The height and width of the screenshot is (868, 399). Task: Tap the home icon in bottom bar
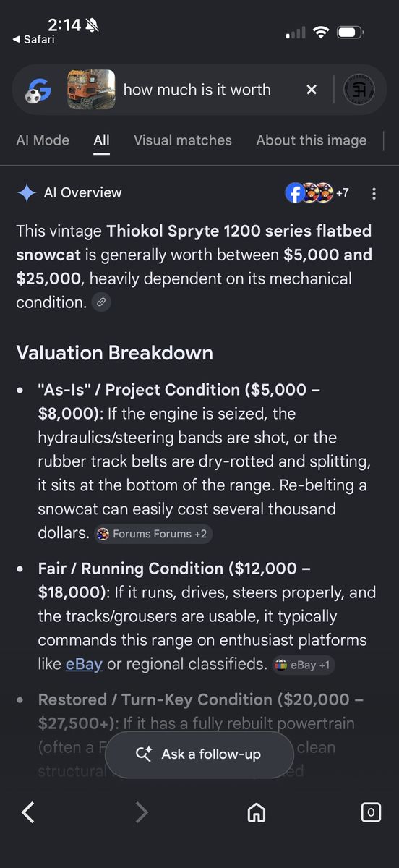pos(256,813)
